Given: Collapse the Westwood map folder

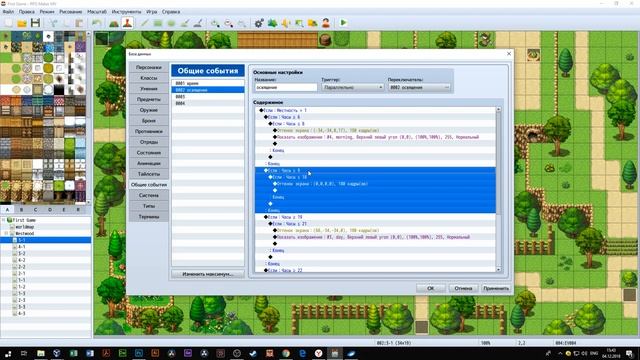Looking at the screenshot, I should click(7, 233).
